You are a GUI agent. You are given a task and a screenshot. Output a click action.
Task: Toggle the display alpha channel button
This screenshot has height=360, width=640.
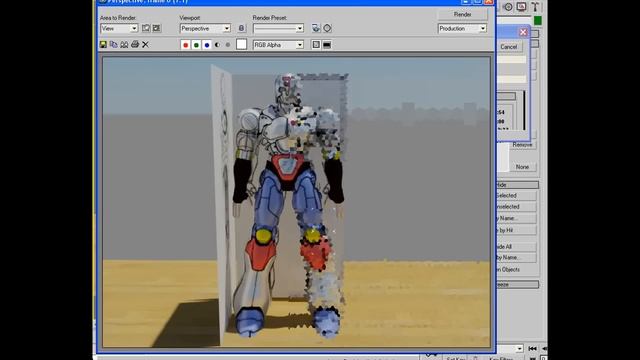tap(217, 45)
